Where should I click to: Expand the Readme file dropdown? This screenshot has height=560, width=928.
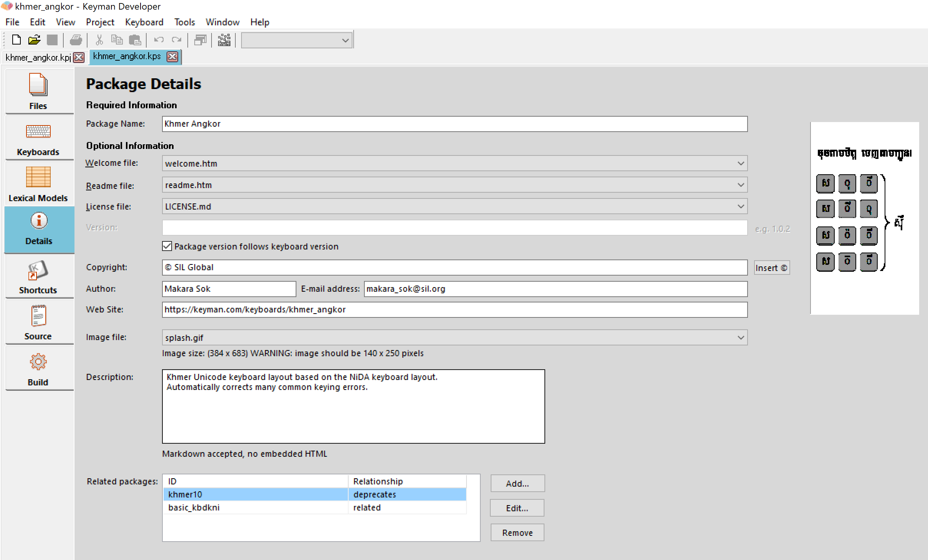pyautogui.click(x=741, y=185)
